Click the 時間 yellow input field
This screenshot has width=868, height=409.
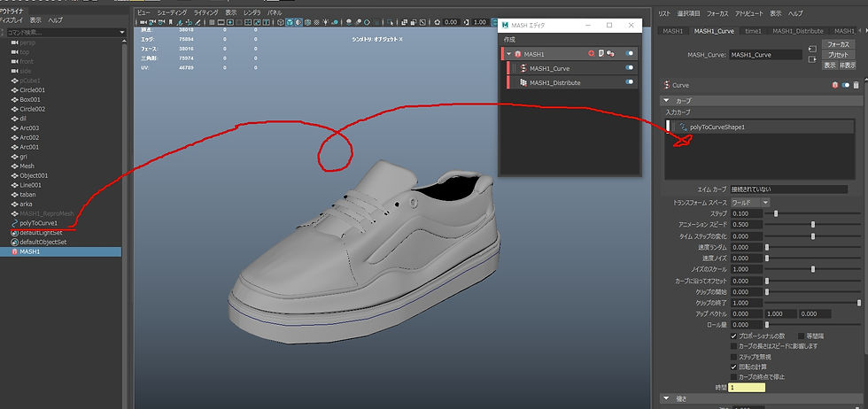coord(747,388)
